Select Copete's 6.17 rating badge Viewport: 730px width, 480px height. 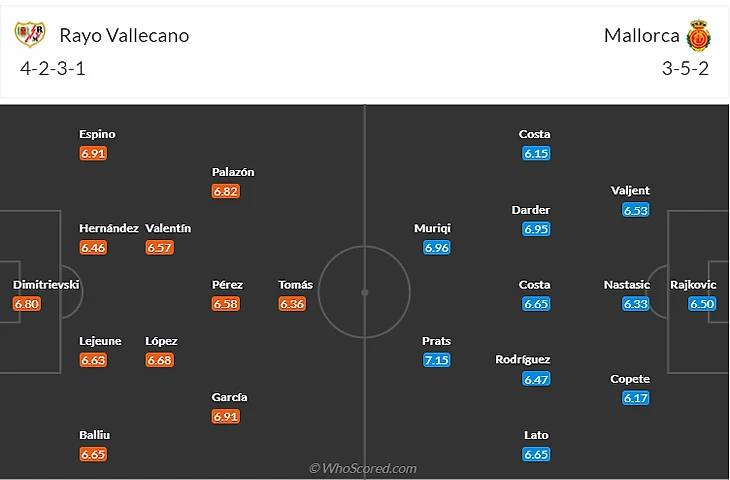click(636, 398)
